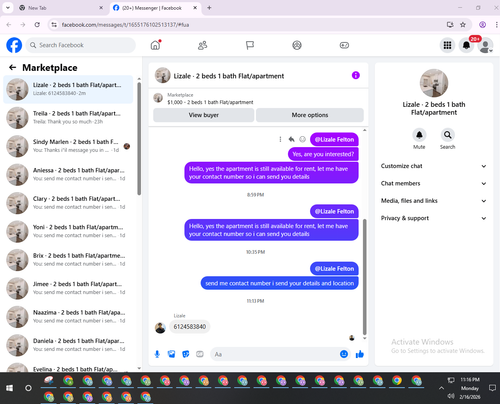Open Yoni conversation in list

tap(68, 231)
